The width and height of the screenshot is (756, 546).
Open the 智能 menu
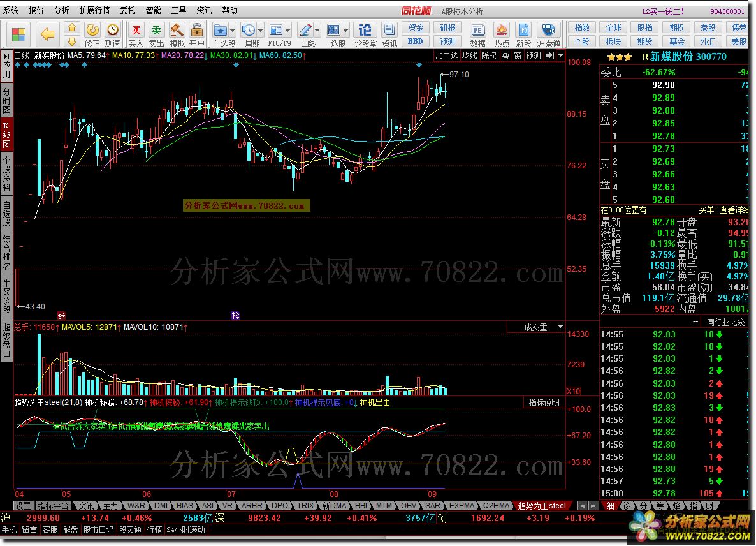tap(153, 10)
